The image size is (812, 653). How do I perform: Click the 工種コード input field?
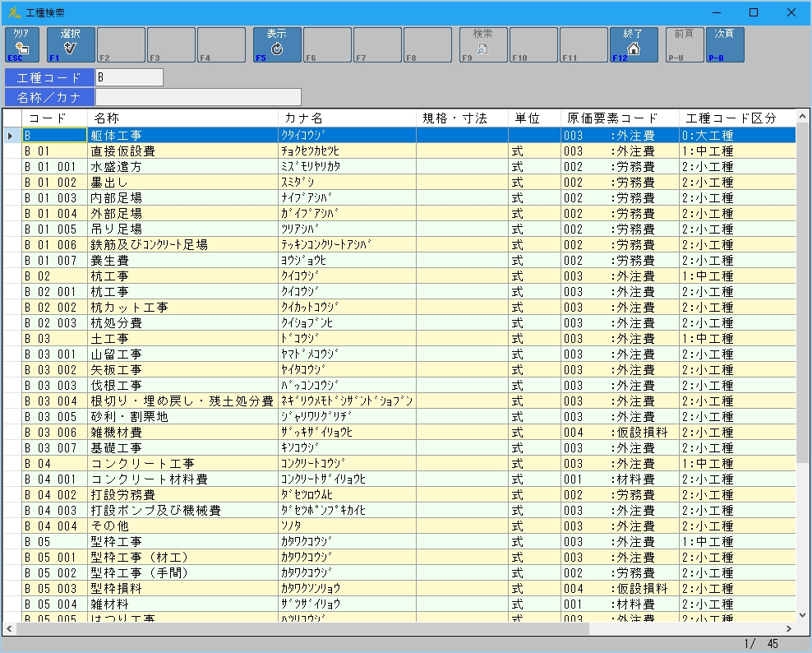[x=129, y=77]
